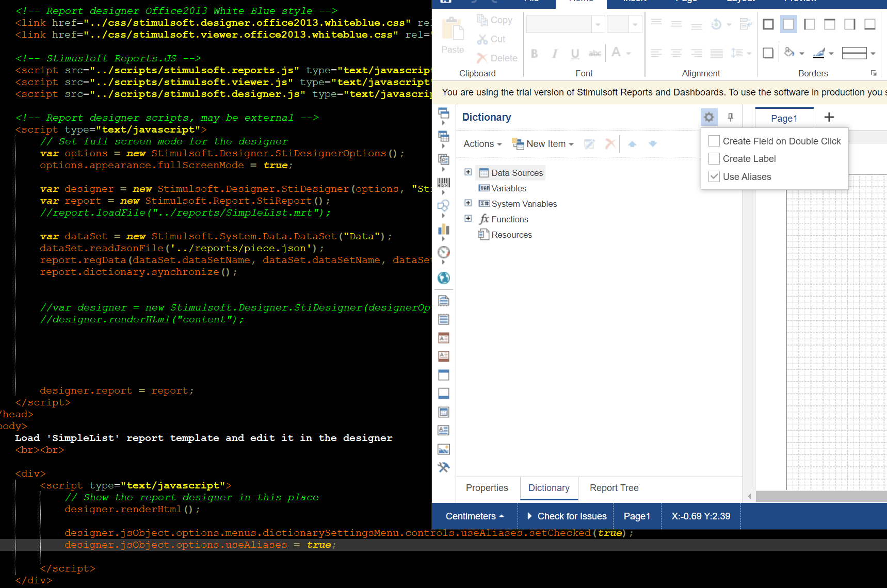Uncheck Use Aliases option
The width and height of the screenshot is (887, 588).
[714, 176]
